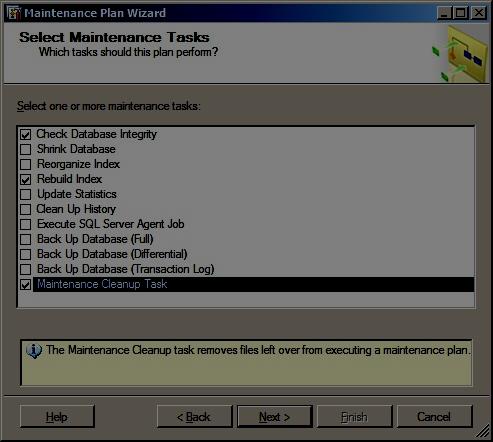Check the Clean Up History checkbox
This screenshot has height=442, width=493.
point(26,209)
